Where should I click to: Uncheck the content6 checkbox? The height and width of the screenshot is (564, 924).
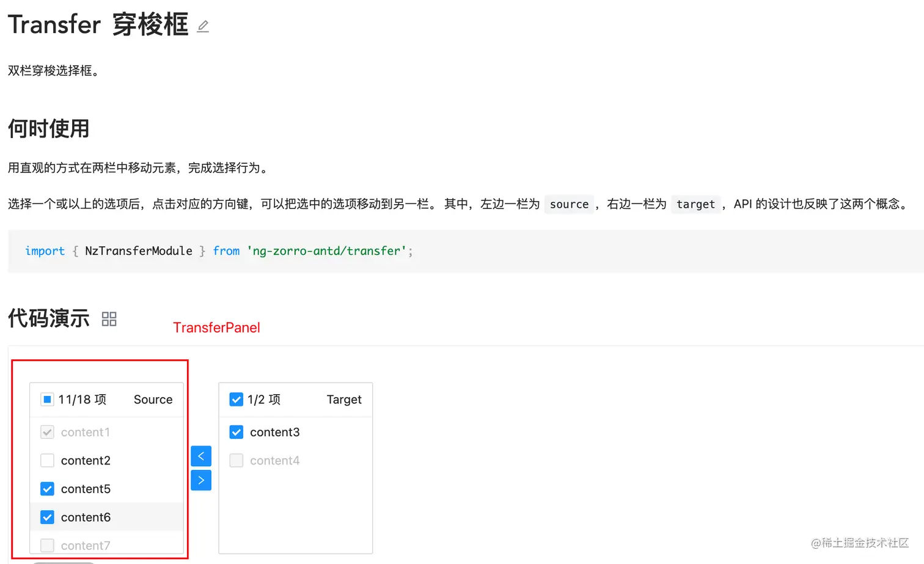click(47, 517)
